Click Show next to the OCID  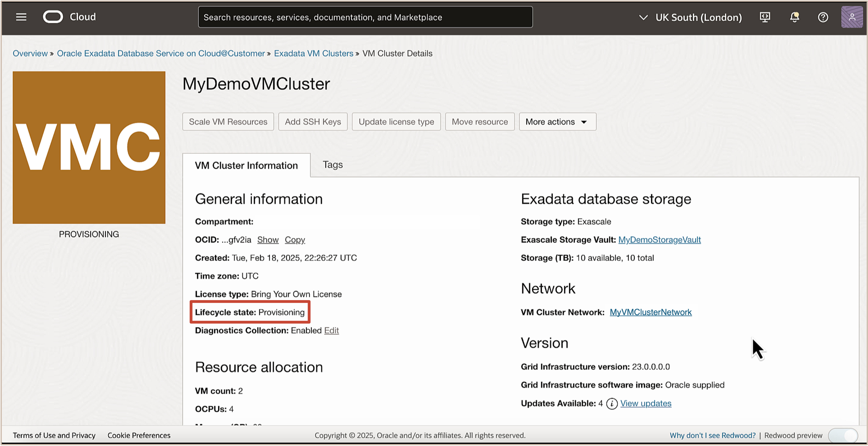268,240
